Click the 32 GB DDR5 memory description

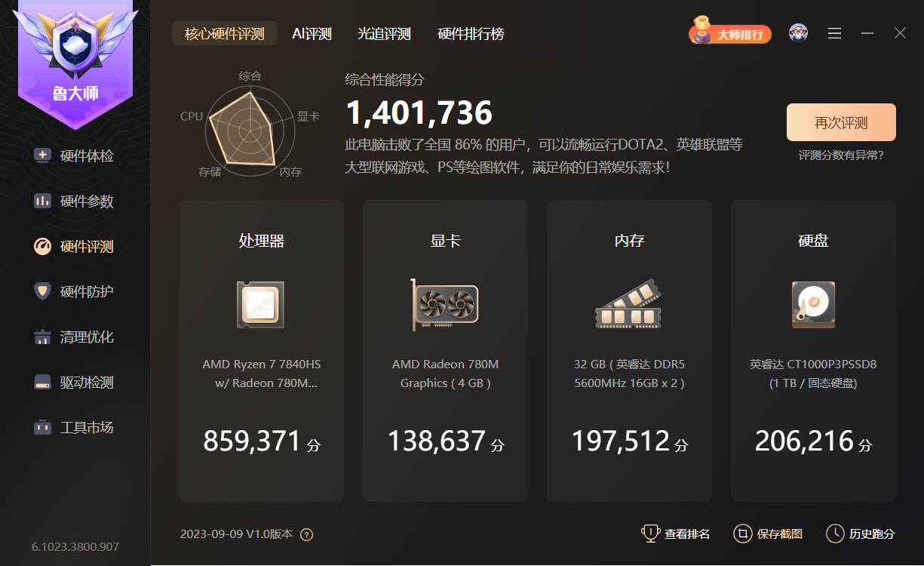(629, 374)
